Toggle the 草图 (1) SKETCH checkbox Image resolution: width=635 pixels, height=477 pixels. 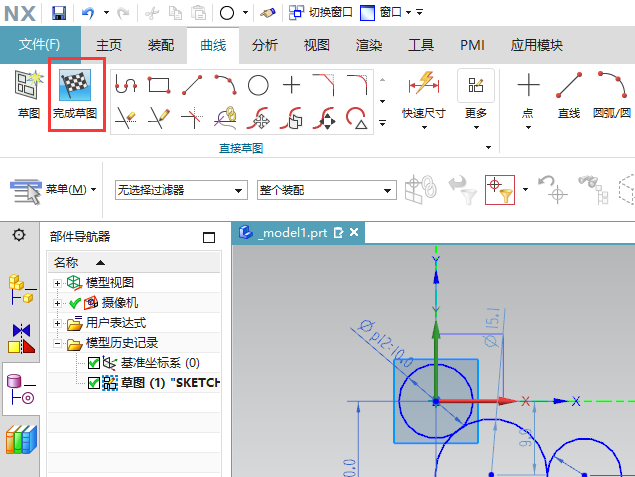tap(94, 383)
